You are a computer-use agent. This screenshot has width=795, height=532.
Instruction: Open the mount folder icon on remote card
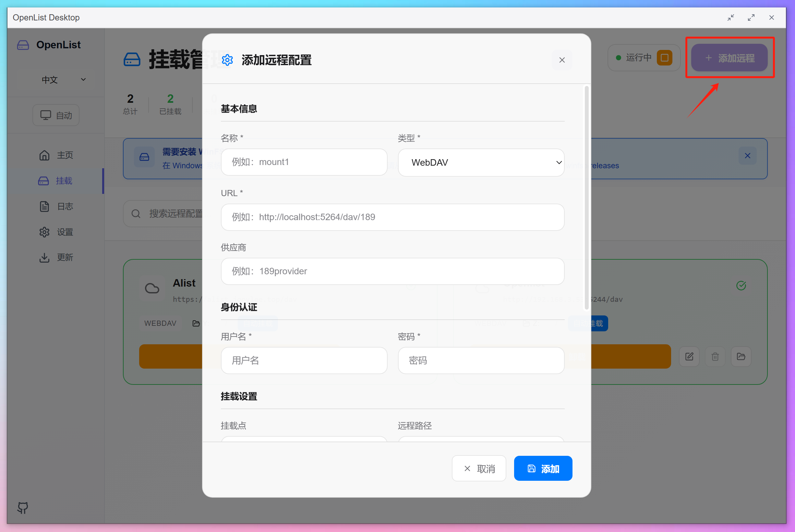pyautogui.click(x=741, y=357)
